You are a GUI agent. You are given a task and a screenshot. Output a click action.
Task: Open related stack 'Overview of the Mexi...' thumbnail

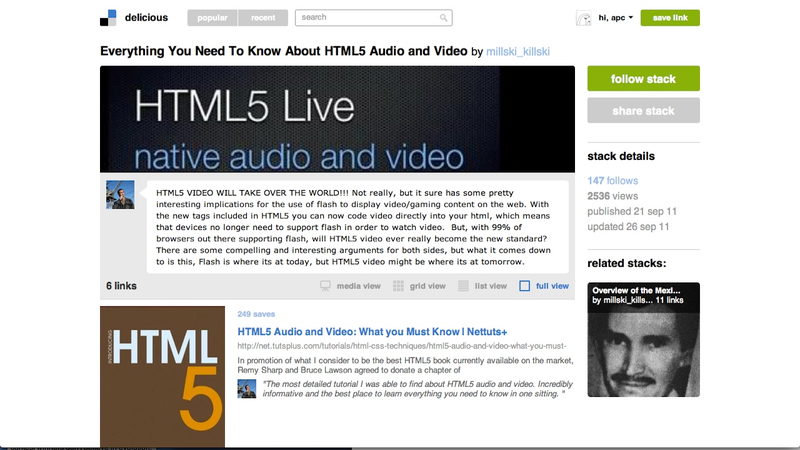coord(643,340)
